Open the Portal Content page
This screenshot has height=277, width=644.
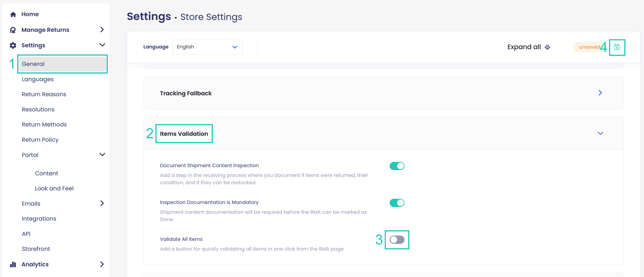47,173
